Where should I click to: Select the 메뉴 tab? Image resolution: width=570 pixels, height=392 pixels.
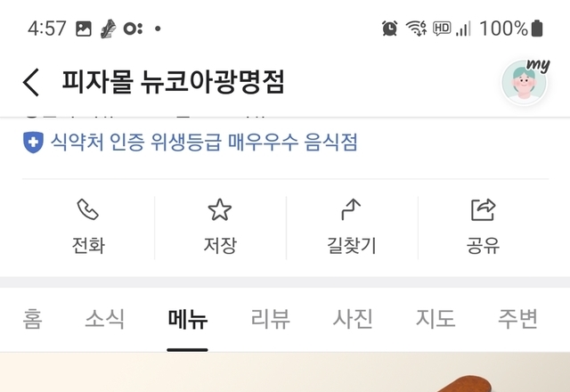click(188, 319)
